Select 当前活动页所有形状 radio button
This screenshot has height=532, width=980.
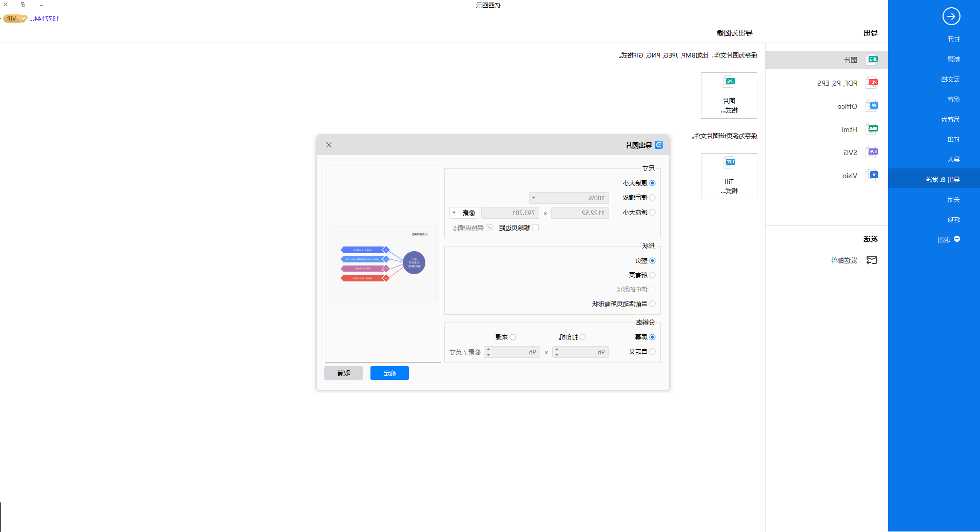[653, 304]
